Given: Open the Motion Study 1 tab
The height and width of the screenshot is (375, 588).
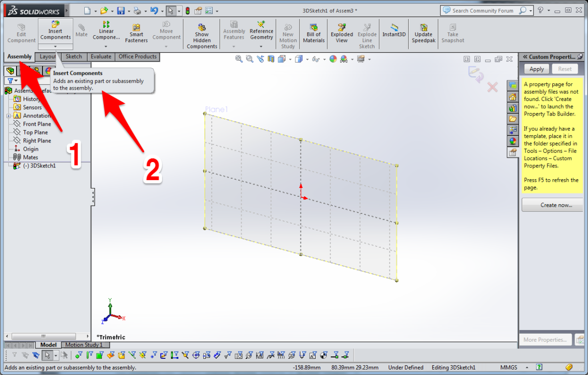Looking at the screenshot, I should point(84,345).
